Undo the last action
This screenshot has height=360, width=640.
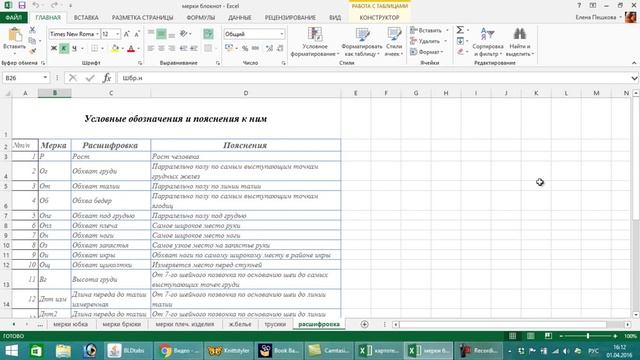[x=36, y=5]
